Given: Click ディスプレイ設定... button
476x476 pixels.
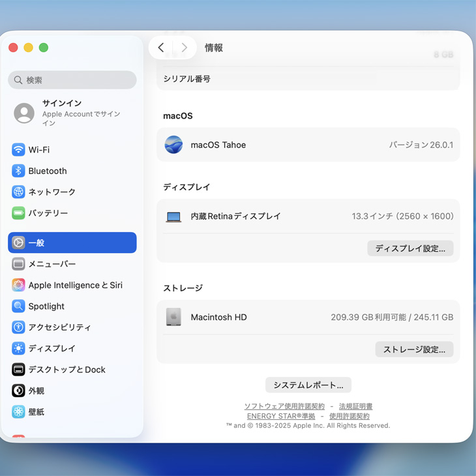Looking at the screenshot, I should (x=410, y=248).
